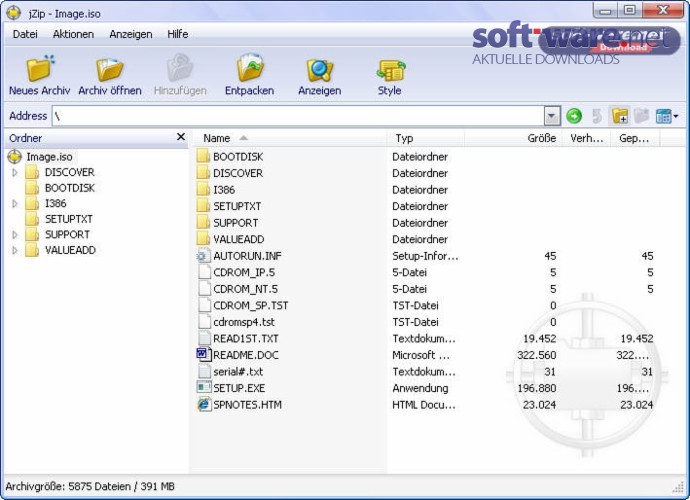Select the I386 folder in file list
The width and height of the screenshot is (690, 500).
[224, 190]
